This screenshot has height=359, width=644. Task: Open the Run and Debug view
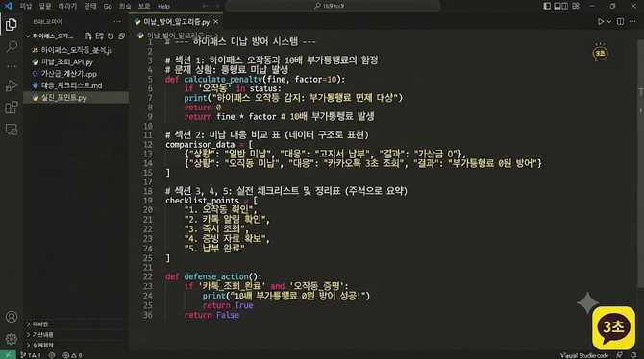[x=12, y=85]
